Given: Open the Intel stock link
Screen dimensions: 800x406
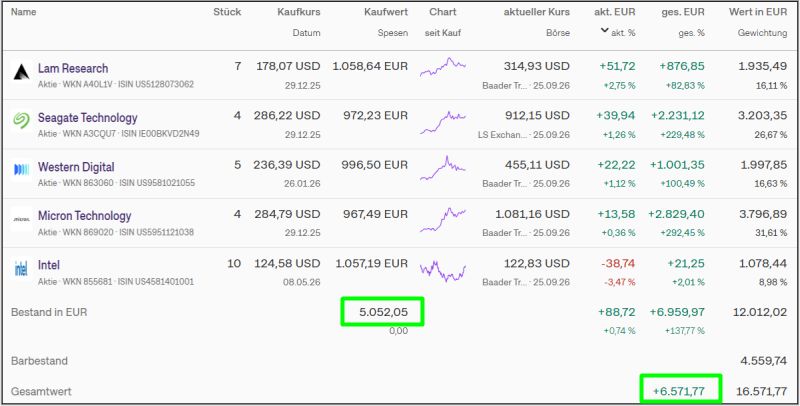Looking at the screenshot, I should click(x=49, y=265).
